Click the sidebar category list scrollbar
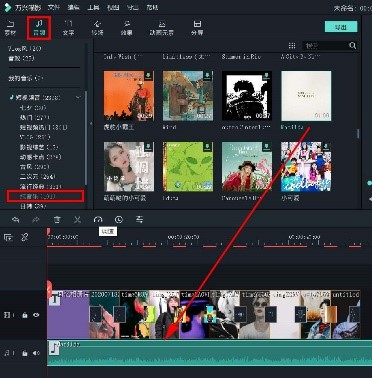 [86, 137]
